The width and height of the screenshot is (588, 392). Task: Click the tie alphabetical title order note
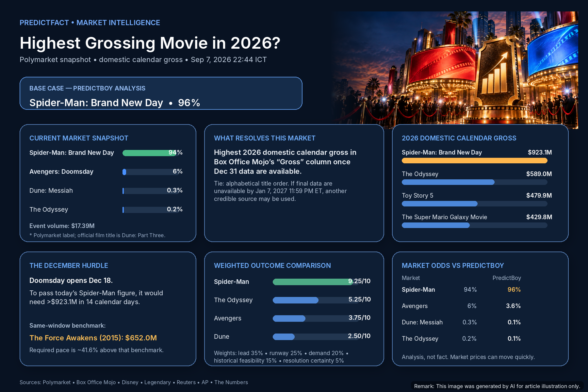pyautogui.click(x=280, y=191)
